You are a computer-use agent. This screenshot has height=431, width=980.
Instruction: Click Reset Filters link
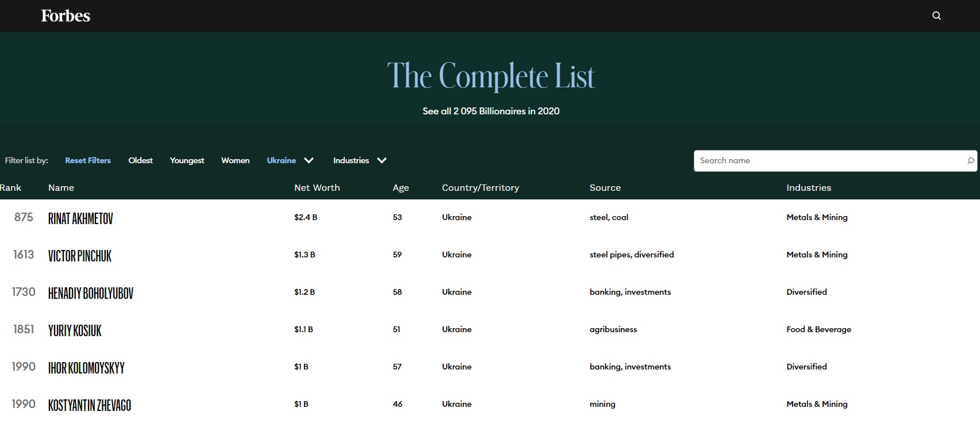pos(88,160)
